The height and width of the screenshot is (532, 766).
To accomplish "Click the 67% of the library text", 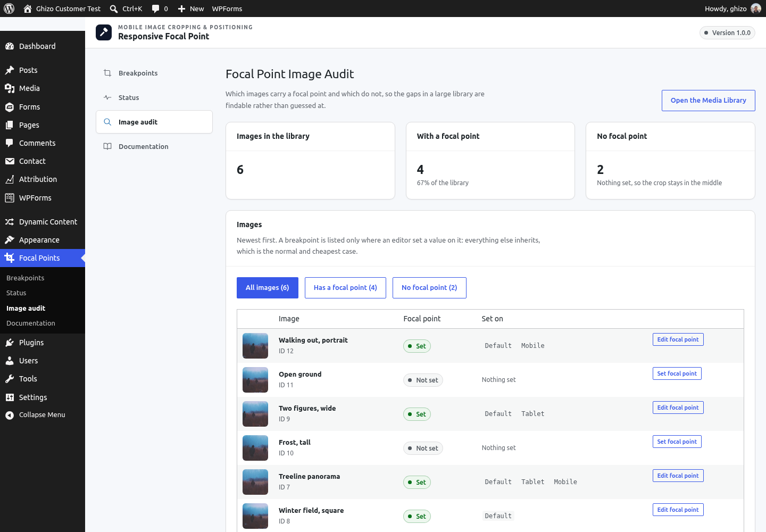I will click(x=443, y=183).
